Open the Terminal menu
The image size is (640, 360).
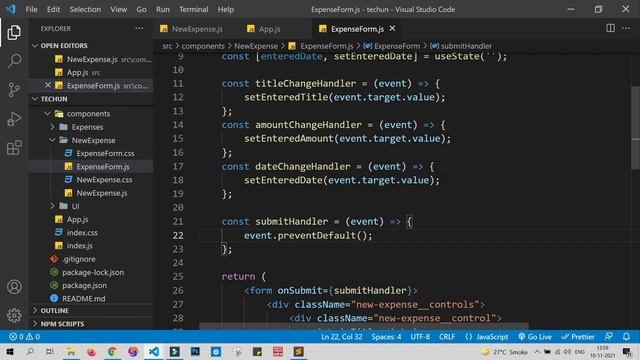(193, 9)
